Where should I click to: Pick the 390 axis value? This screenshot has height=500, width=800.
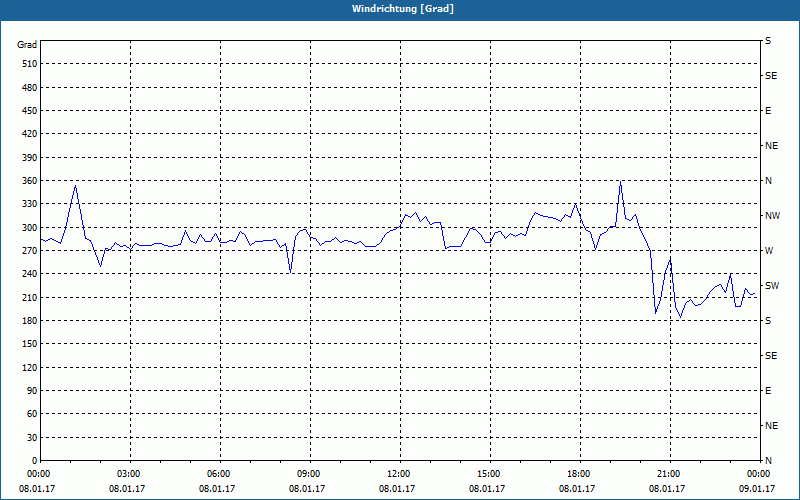coord(30,158)
